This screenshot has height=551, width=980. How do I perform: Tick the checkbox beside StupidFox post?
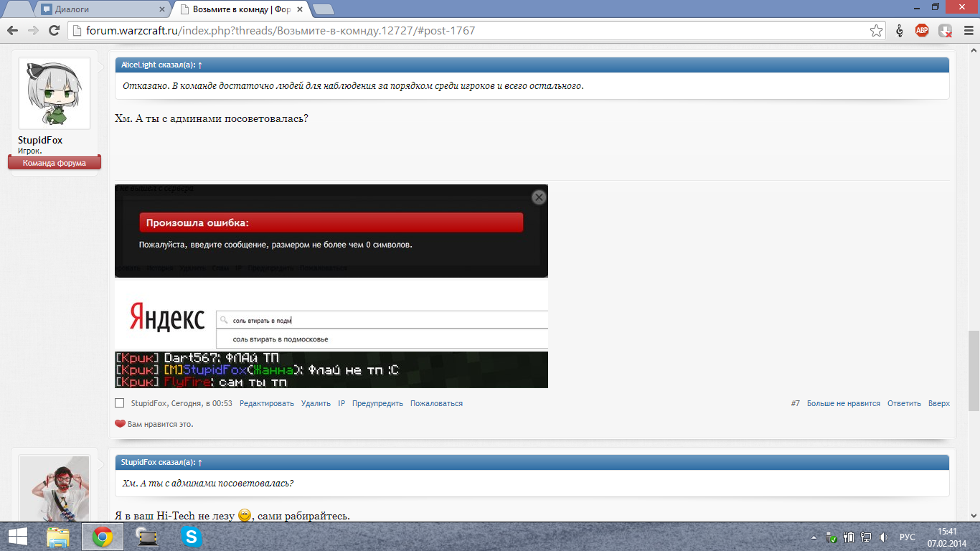click(x=120, y=403)
